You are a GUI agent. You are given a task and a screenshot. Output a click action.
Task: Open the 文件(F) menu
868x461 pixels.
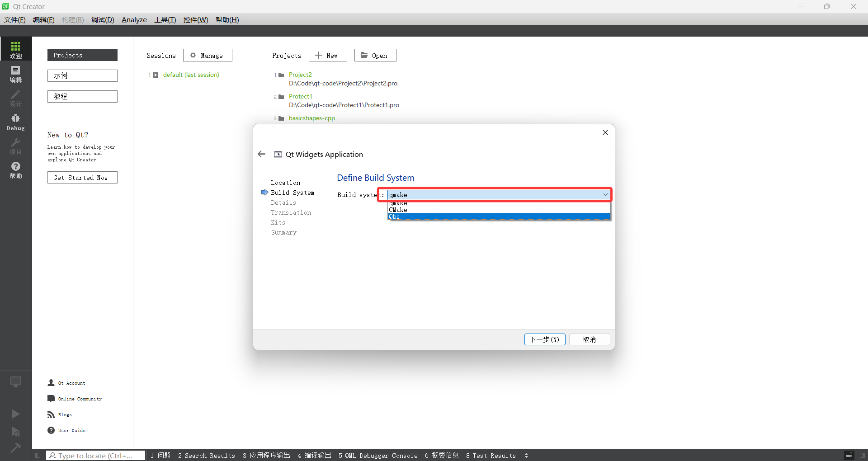[x=15, y=20]
